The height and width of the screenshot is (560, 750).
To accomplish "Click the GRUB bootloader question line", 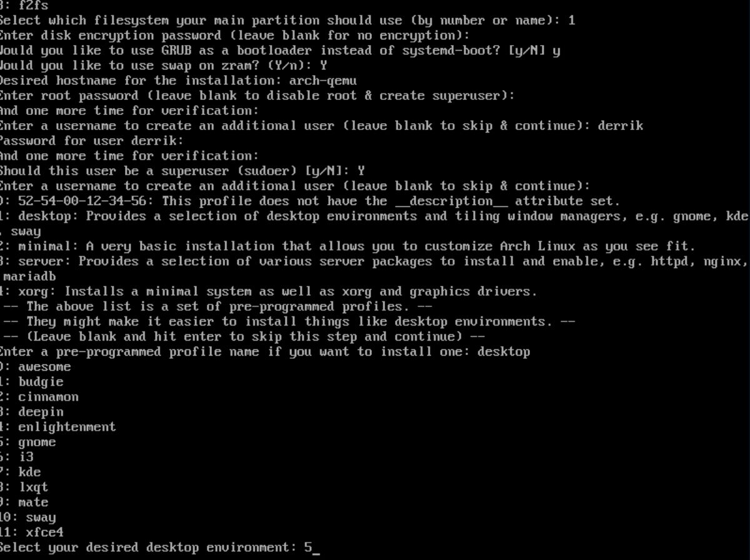I will pos(280,51).
